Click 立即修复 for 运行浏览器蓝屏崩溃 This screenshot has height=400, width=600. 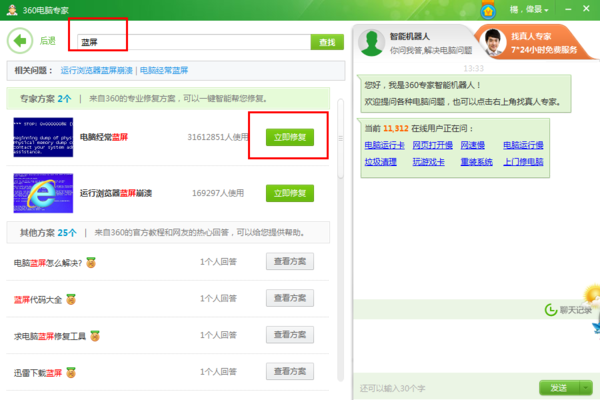(x=290, y=193)
